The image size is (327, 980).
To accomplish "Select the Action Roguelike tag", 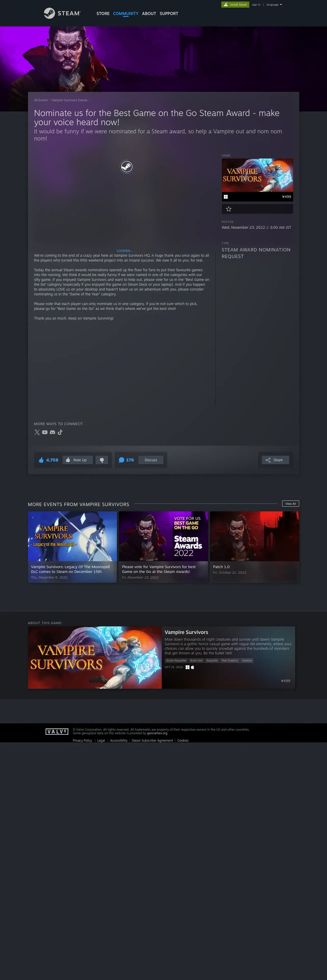I will pos(176,660).
